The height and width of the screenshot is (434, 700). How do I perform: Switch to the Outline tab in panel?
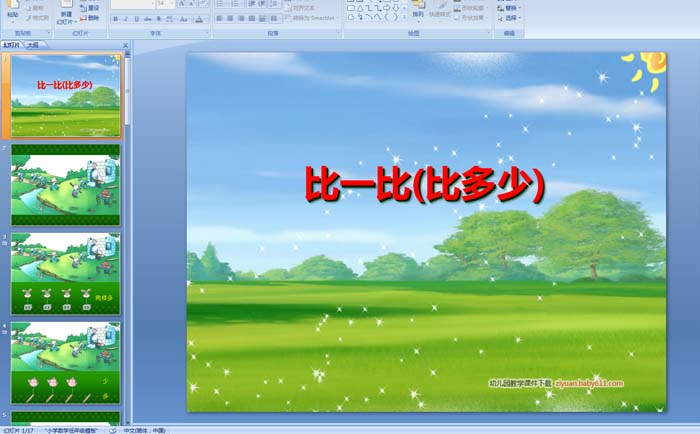coord(33,45)
